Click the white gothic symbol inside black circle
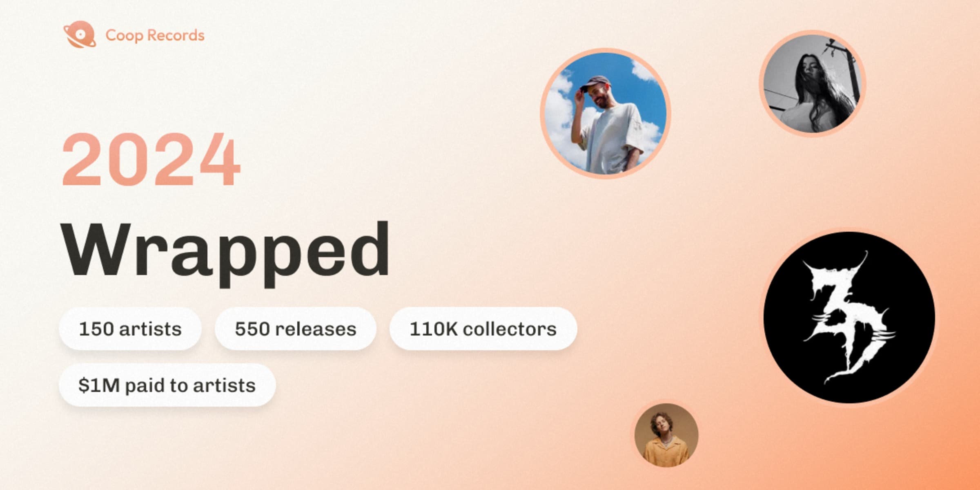This screenshot has height=490, width=980. tap(847, 318)
